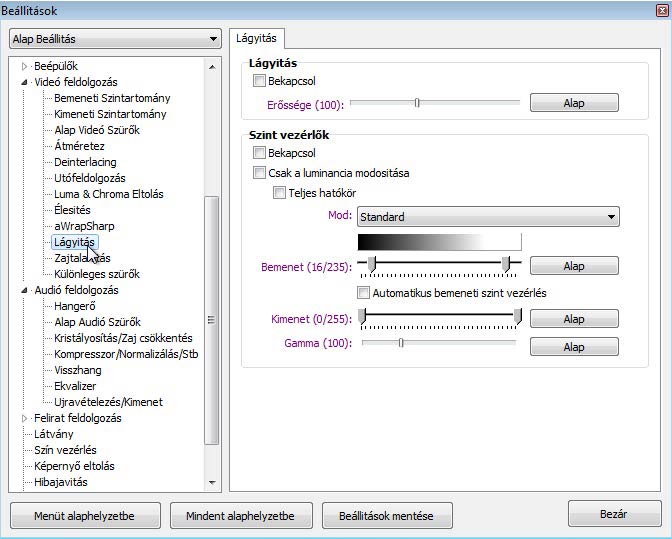Open the aWrapSharp settings page
The width and height of the screenshot is (672, 539).
[x=84, y=226]
